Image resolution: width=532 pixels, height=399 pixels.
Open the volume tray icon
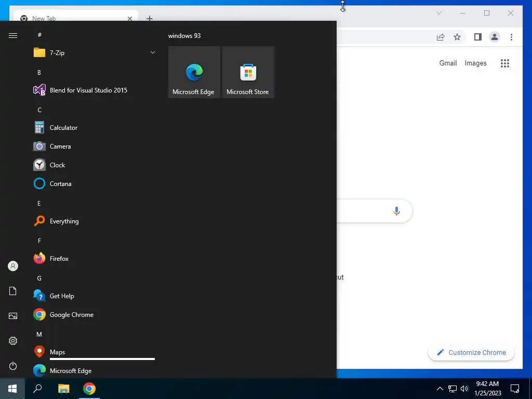tap(464, 389)
